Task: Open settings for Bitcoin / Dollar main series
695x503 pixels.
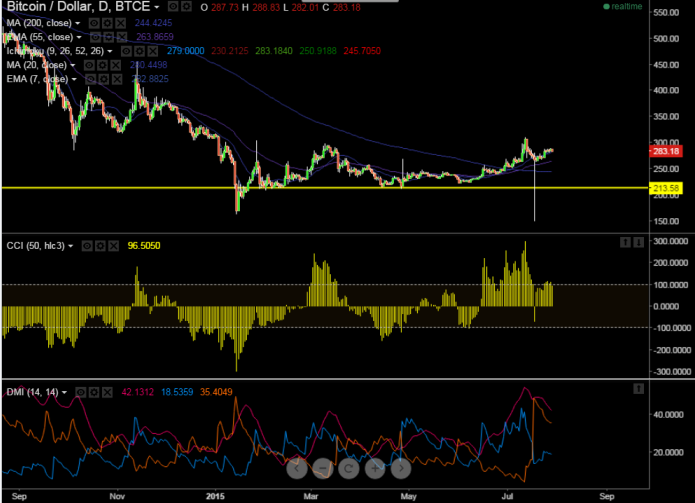Action: tap(187, 7)
